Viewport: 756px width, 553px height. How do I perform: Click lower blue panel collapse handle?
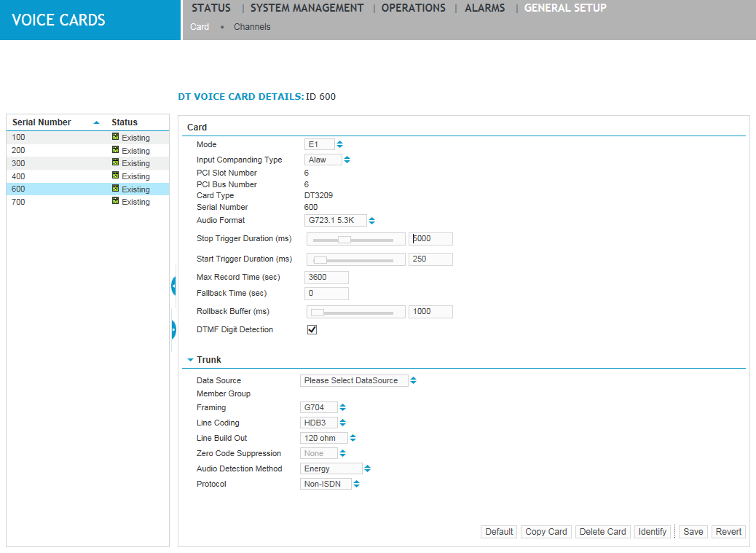click(x=174, y=330)
